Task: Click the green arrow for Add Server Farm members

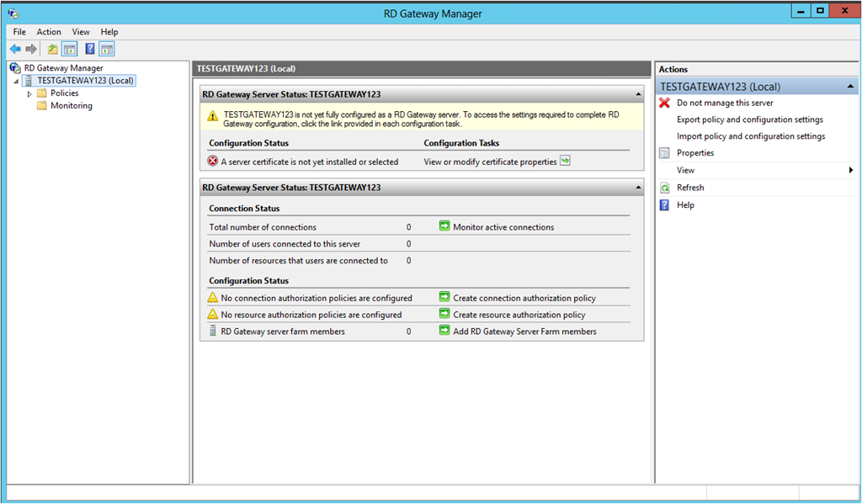Action: (444, 331)
